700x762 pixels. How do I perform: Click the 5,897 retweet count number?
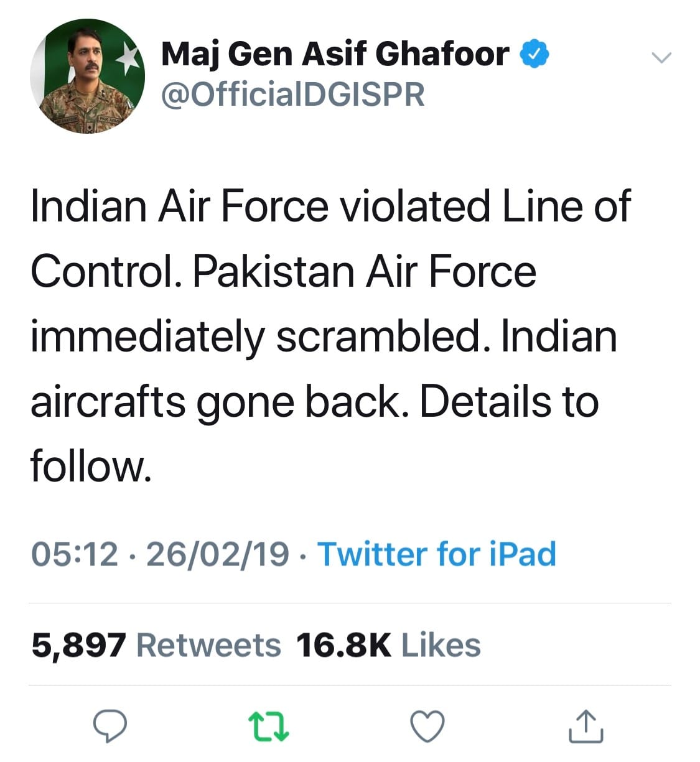(x=78, y=645)
